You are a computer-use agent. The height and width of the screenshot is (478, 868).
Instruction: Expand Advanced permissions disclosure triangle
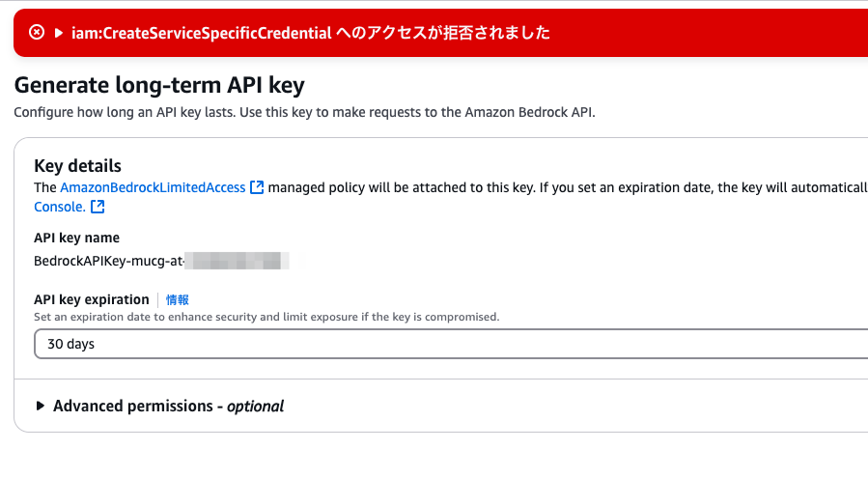40,406
